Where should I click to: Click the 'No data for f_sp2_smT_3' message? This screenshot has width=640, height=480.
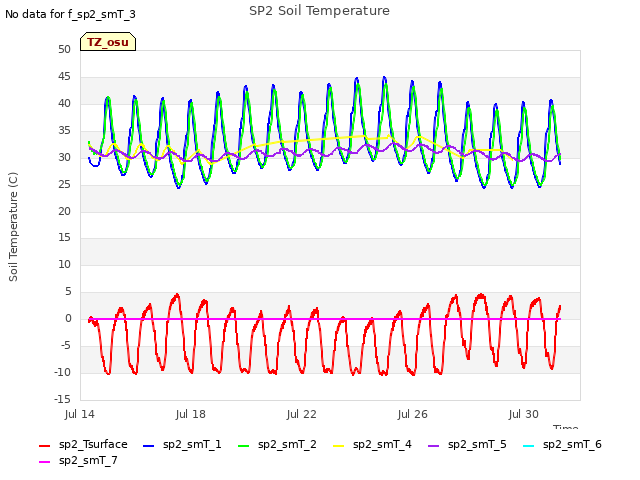[x=70, y=15]
